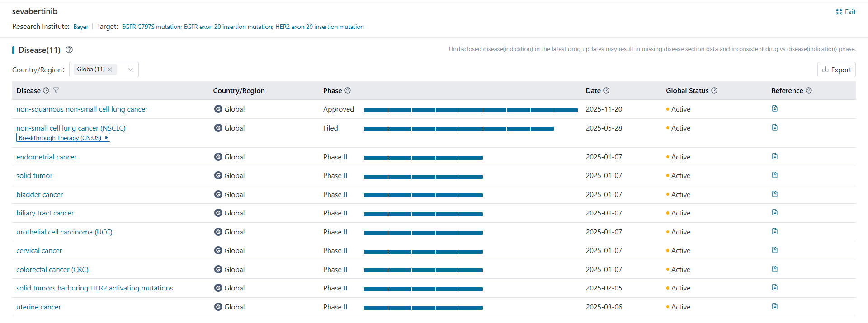Viewport: 868px width, 323px height.
Task: Open HER2 exon 20 insertion mutation link
Action: click(x=319, y=27)
